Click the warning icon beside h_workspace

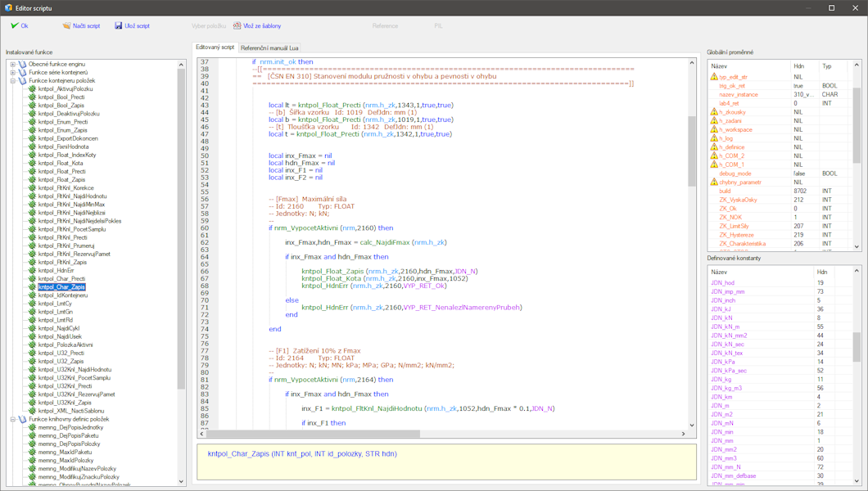[714, 130]
